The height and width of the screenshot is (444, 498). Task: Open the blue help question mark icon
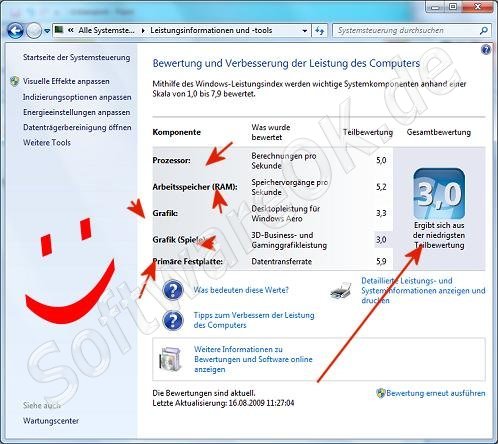point(486,50)
